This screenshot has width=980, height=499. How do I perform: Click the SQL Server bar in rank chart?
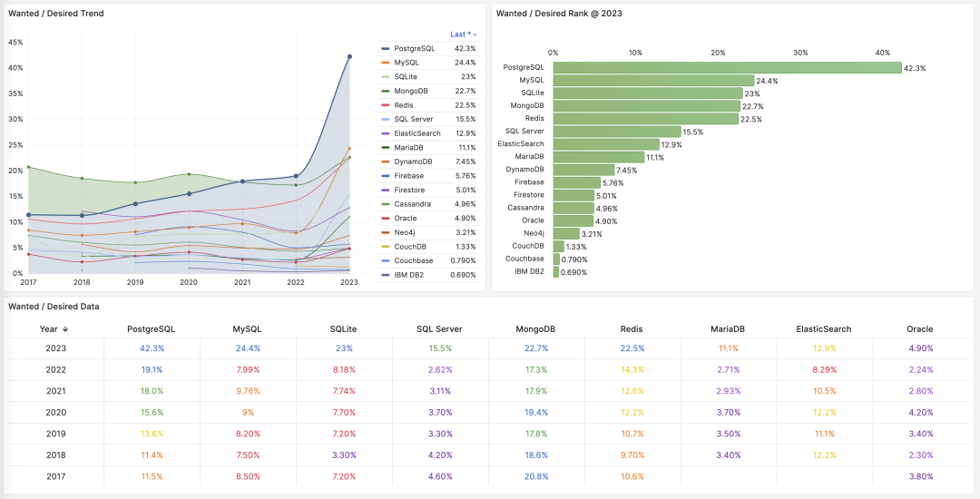(x=616, y=132)
